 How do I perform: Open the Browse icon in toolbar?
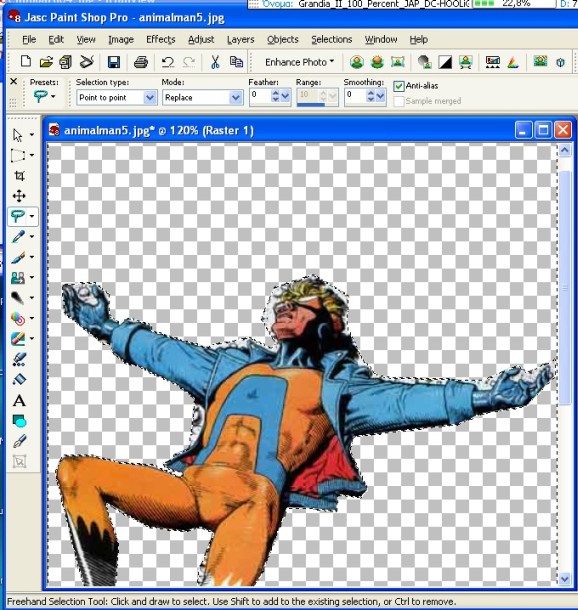[66, 62]
